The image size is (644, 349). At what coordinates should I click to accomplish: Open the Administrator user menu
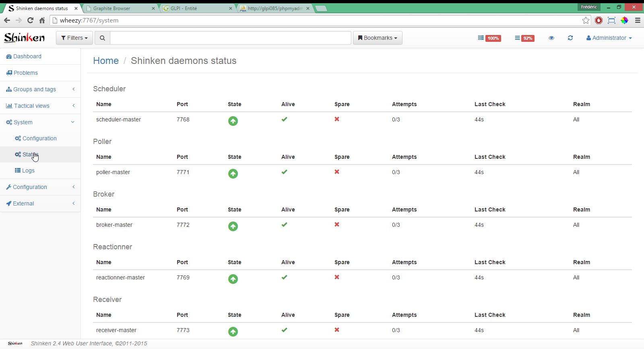tap(609, 38)
